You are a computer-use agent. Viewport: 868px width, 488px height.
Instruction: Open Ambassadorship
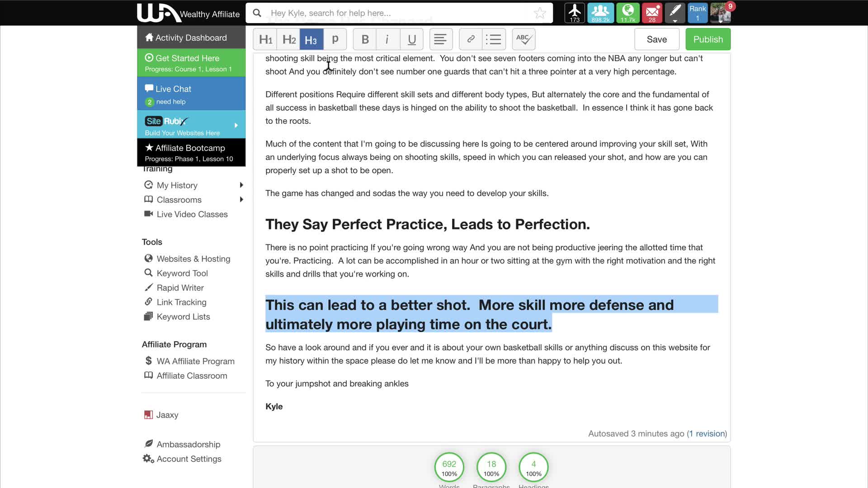click(189, 444)
